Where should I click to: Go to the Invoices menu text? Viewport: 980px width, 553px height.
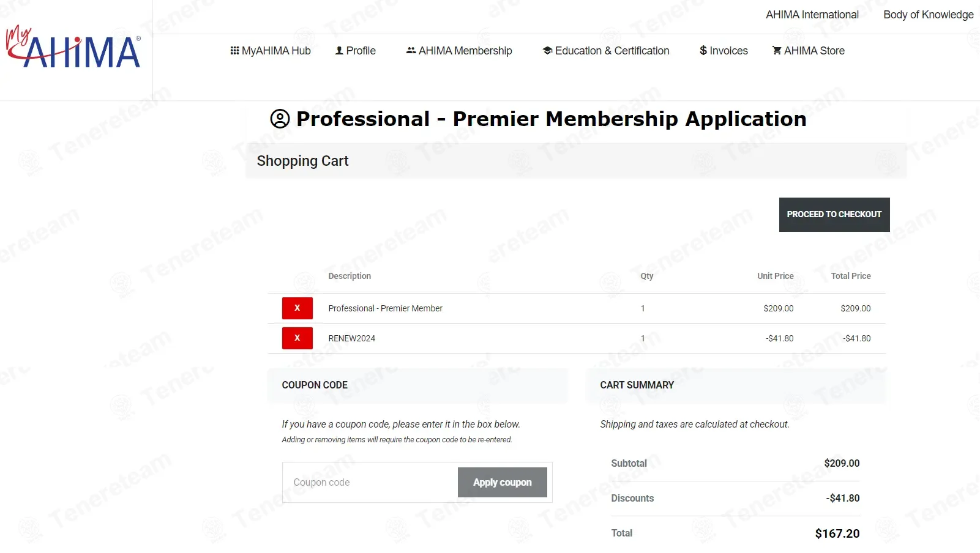coord(728,51)
